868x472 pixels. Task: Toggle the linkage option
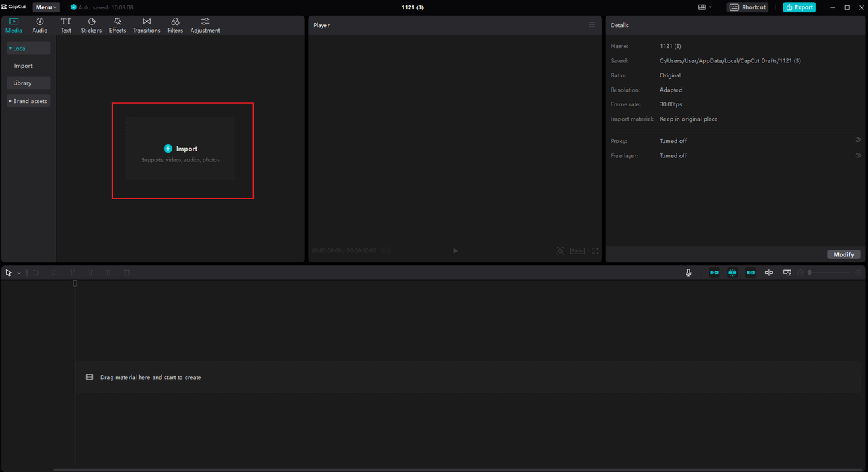click(x=751, y=273)
